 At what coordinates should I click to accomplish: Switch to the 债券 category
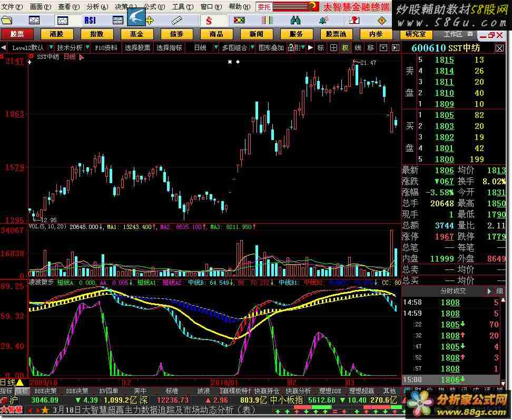176,34
